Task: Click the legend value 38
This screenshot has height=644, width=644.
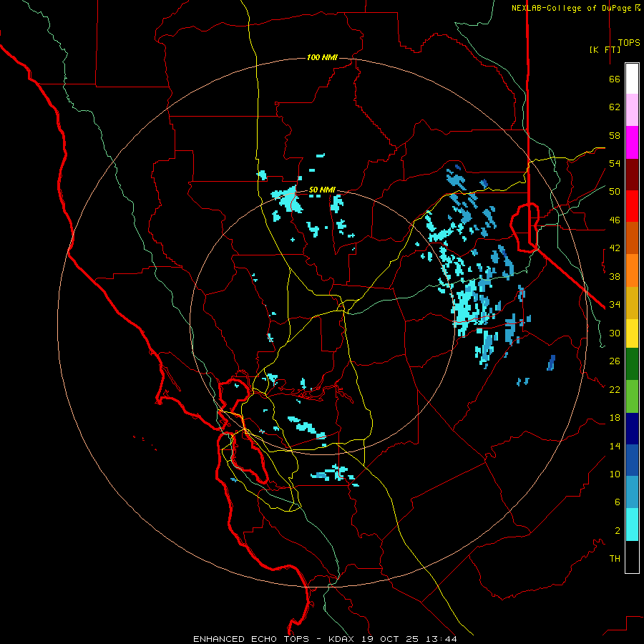Action: [x=615, y=276]
